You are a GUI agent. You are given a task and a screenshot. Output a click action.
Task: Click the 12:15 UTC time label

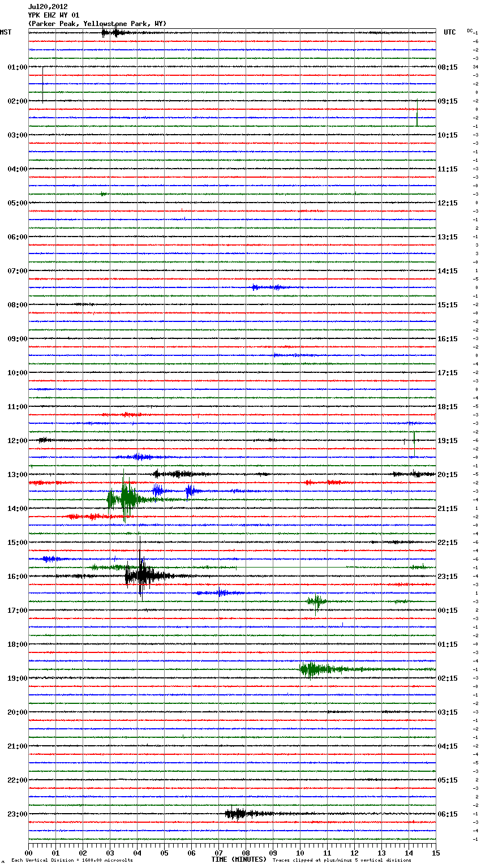pyautogui.click(x=448, y=203)
